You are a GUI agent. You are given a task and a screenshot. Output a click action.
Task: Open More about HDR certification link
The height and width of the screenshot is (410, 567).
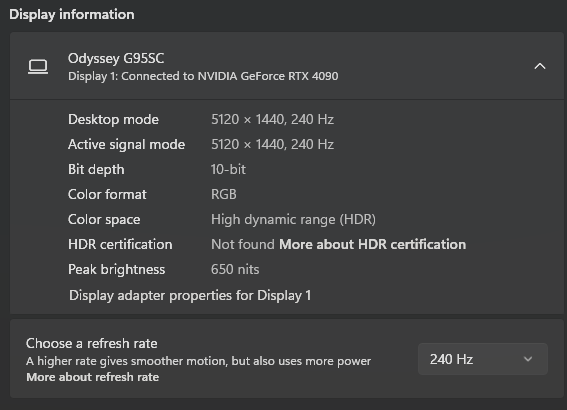point(372,244)
